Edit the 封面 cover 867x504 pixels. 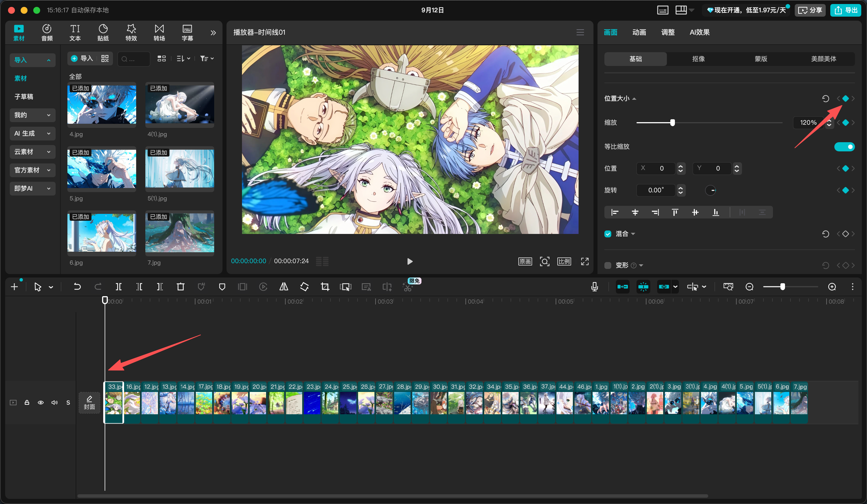89,403
